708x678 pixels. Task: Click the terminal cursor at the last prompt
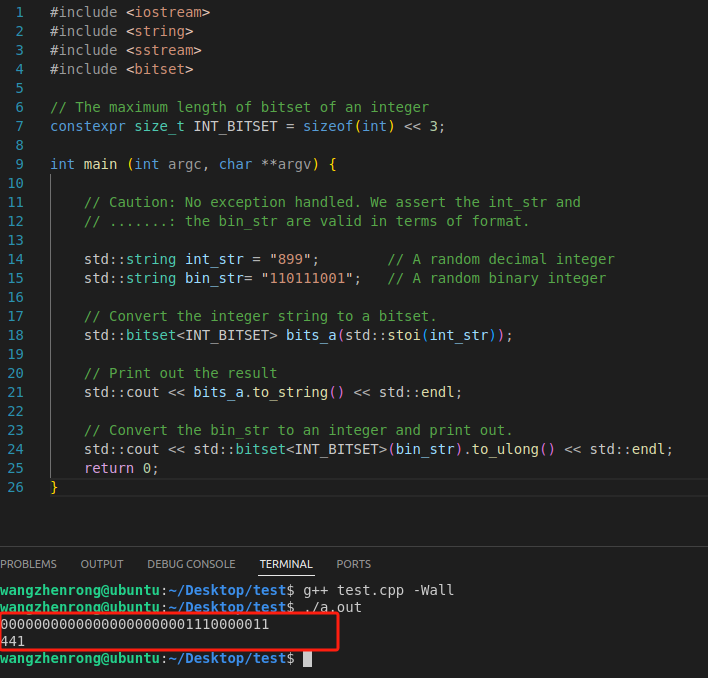pos(307,659)
